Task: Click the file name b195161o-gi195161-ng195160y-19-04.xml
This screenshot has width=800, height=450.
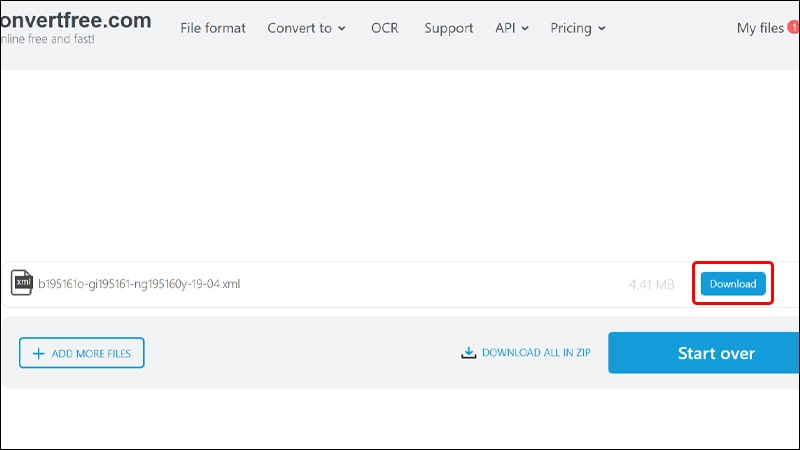Action: [x=139, y=284]
